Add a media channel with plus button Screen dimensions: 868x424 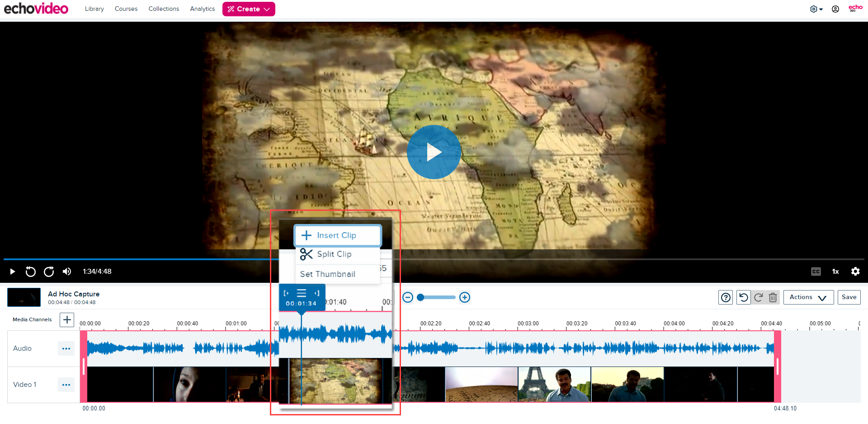(67, 320)
